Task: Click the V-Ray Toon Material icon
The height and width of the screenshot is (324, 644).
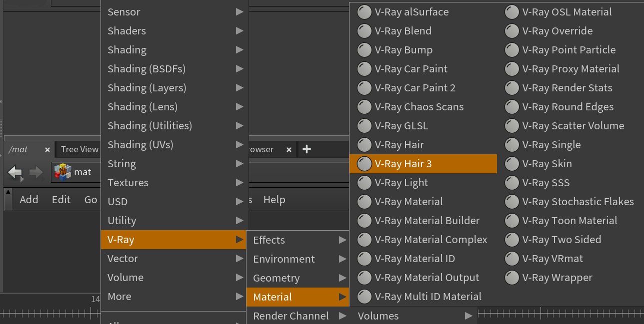Action: tap(512, 221)
